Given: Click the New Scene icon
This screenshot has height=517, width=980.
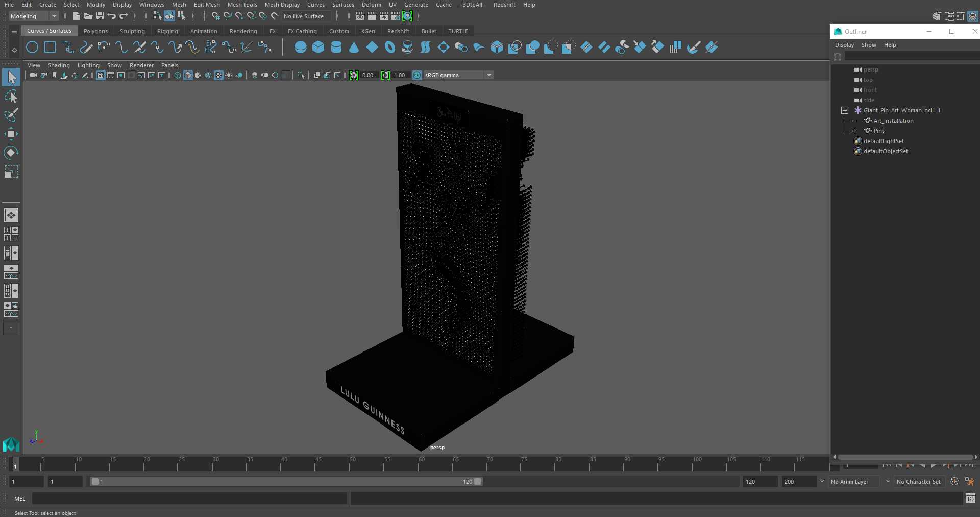Looking at the screenshot, I should pos(76,16).
